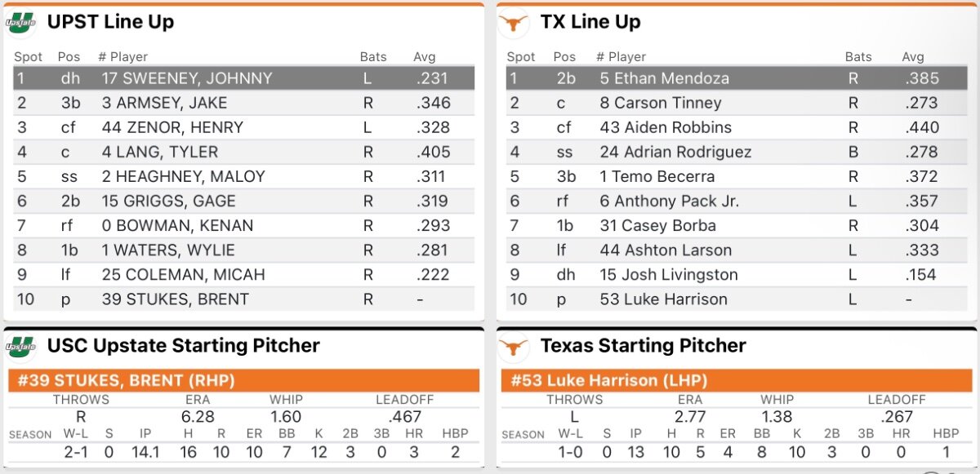Image resolution: width=980 pixels, height=474 pixels.
Task: Click the Upstate logo next to USC Upstate Starting Pitcher
Action: pyautogui.click(x=22, y=346)
